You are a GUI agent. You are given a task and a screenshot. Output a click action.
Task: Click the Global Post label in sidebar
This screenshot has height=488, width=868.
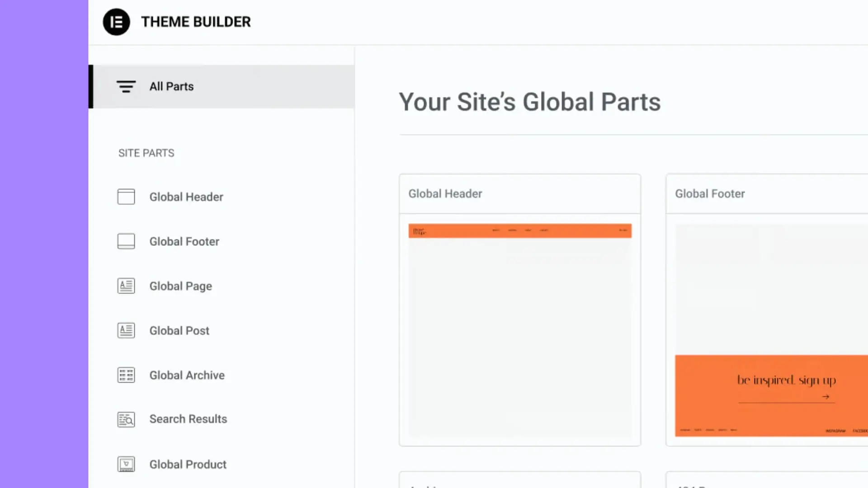179,331
